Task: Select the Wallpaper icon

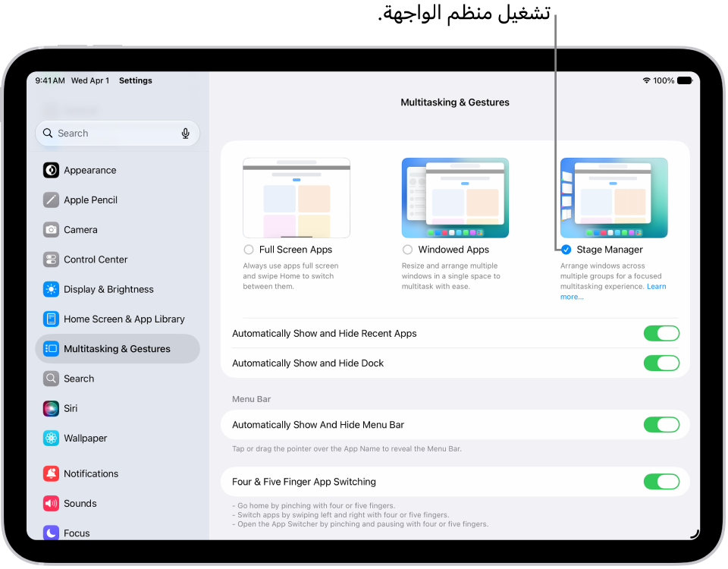Action: click(51, 438)
